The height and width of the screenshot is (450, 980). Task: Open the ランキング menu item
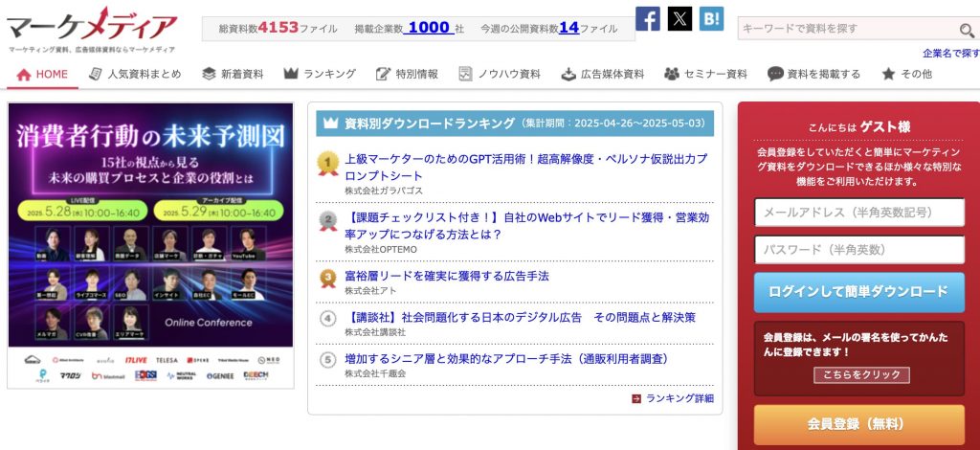pyautogui.click(x=320, y=74)
